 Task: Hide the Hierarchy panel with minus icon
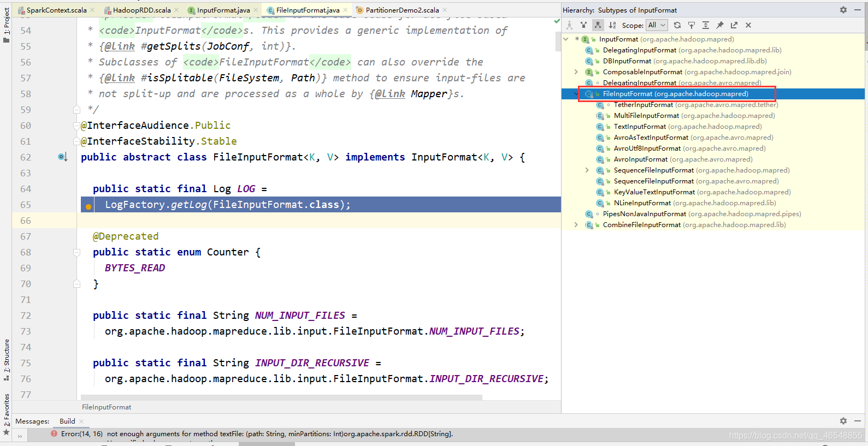click(858, 10)
